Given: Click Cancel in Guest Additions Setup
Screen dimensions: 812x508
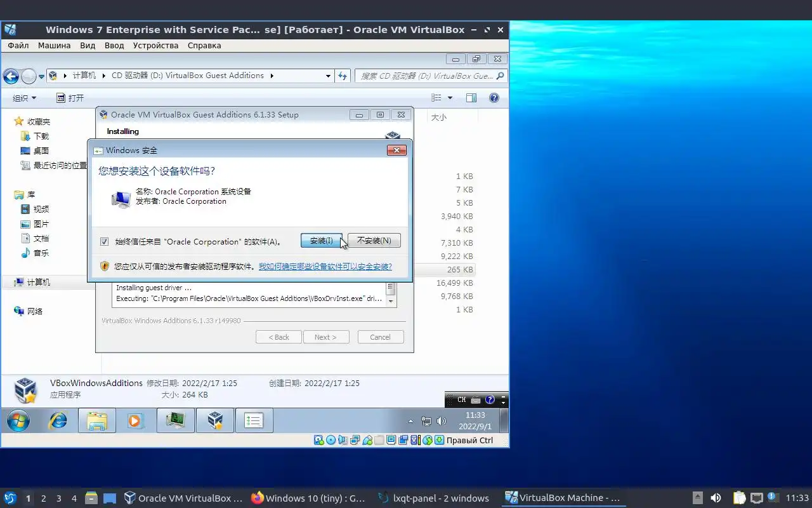Looking at the screenshot, I should coord(381,337).
